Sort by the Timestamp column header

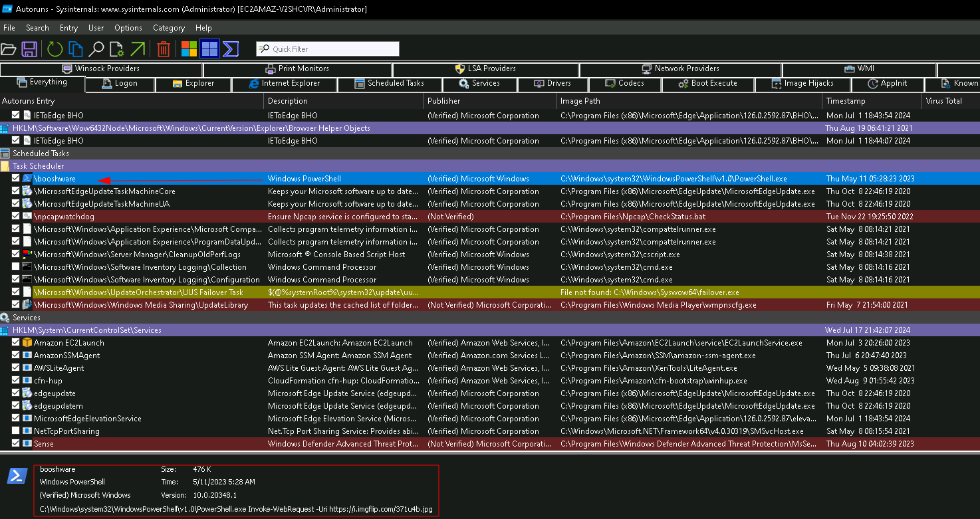tap(872, 101)
